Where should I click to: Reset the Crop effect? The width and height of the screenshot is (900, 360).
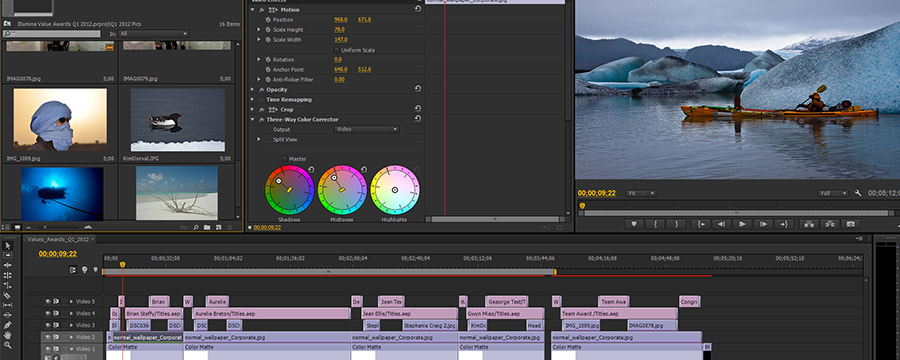point(417,109)
